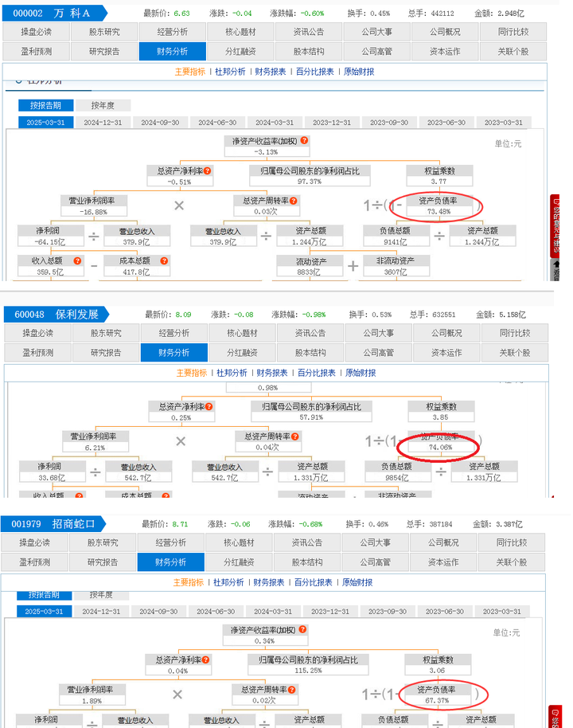Click 最新价 8.09 value in 保利发展 header
Viewport: 573px width, 728px height.
pyautogui.click(x=183, y=315)
